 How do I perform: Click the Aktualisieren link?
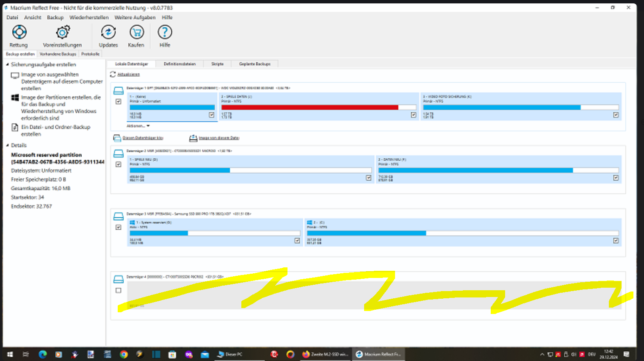coord(128,74)
